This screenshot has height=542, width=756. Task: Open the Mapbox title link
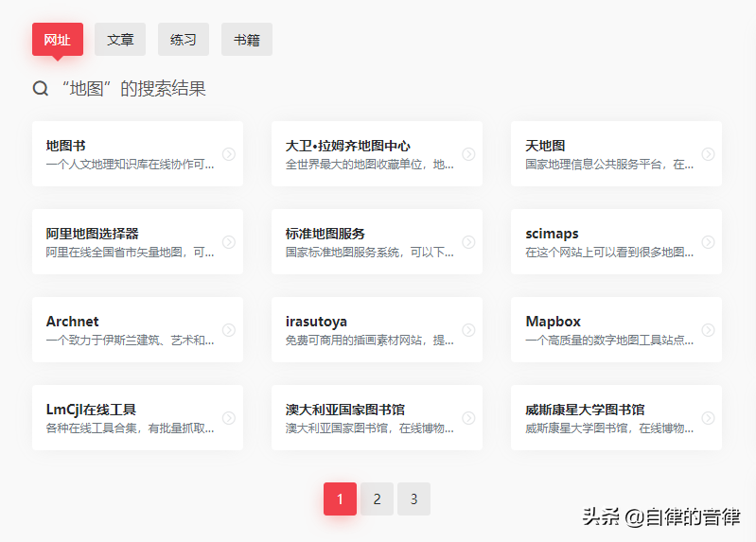pos(553,322)
